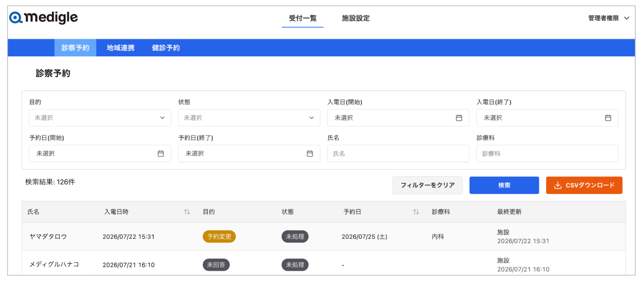Click the 2026/07/21 16:10 入電日時 cell
This screenshot has width=644, height=290.
128,265
